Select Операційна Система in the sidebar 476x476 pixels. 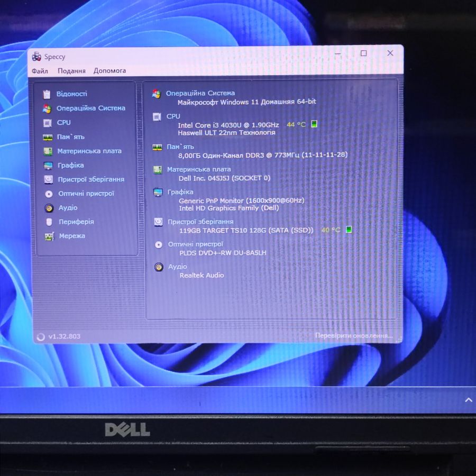pos(91,108)
